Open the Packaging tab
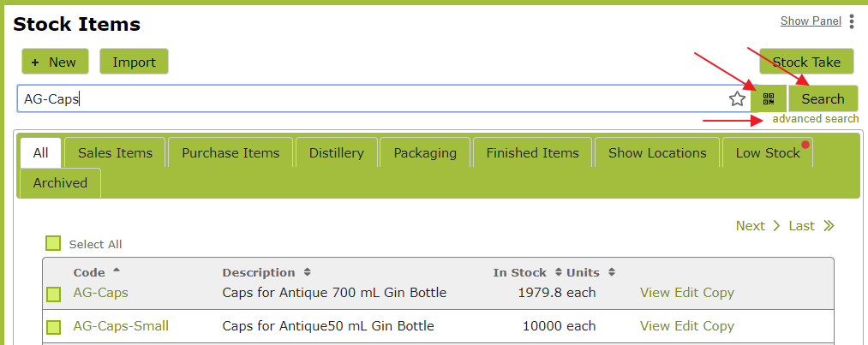The height and width of the screenshot is (345, 868). (x=425, y=152)
